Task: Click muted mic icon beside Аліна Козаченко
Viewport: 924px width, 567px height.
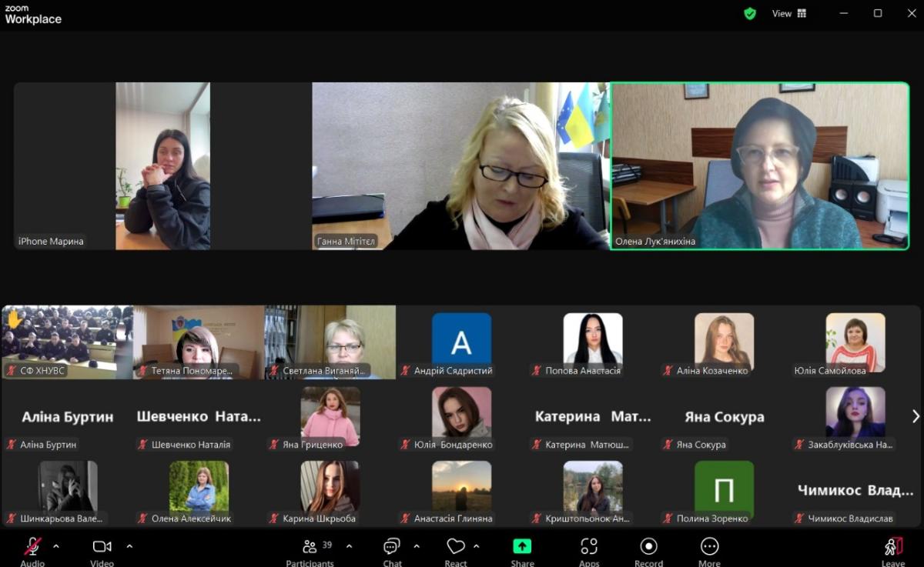Action: coord(668,371)
